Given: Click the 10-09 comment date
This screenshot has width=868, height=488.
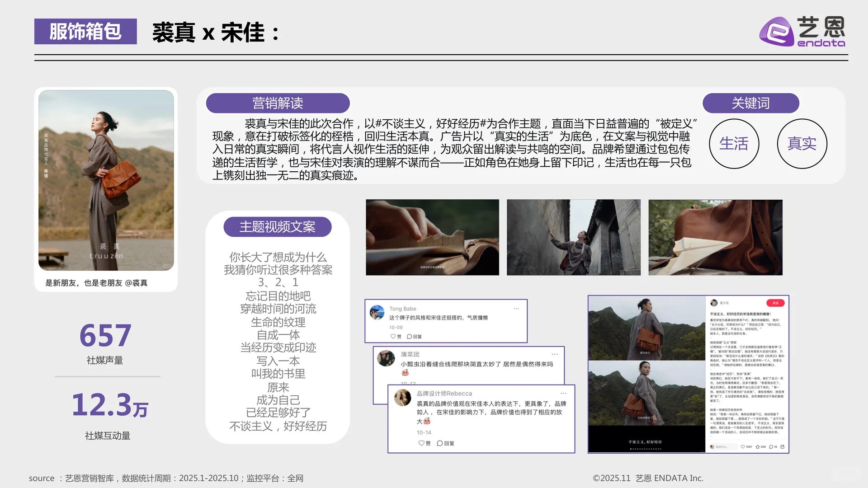Looking at the screenshot, I should [x=396, y=327].
